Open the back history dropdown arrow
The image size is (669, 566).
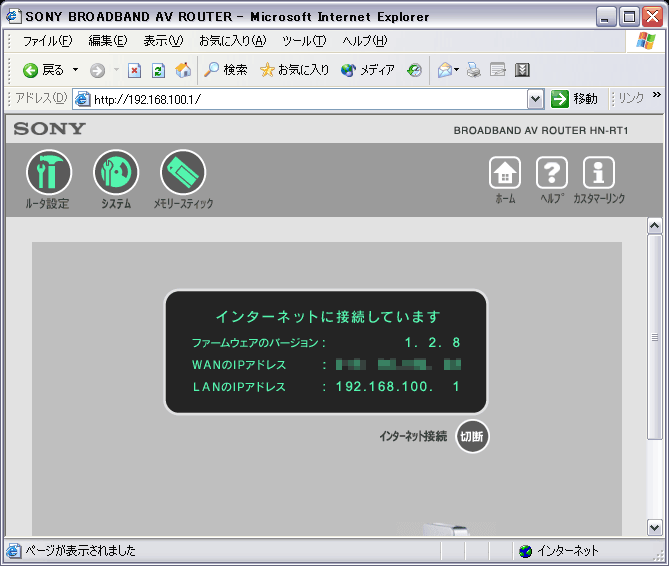click(x=76, y=70)
